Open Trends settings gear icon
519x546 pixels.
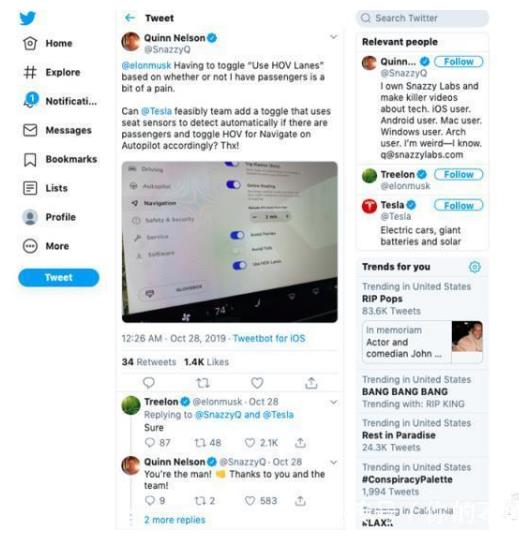pos(474,267)
